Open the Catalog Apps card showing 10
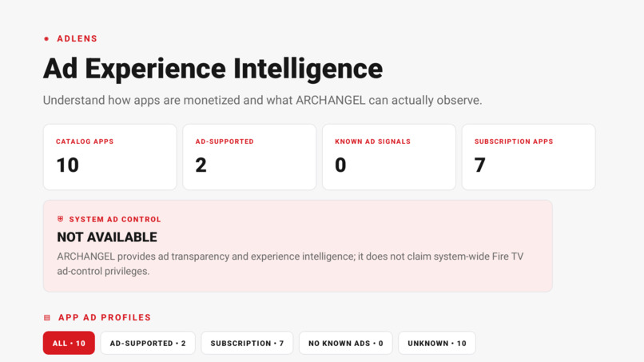 pos(110,157)
